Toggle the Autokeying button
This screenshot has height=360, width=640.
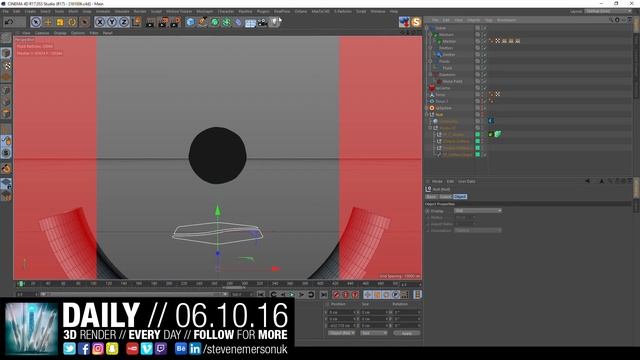point(346,294)
